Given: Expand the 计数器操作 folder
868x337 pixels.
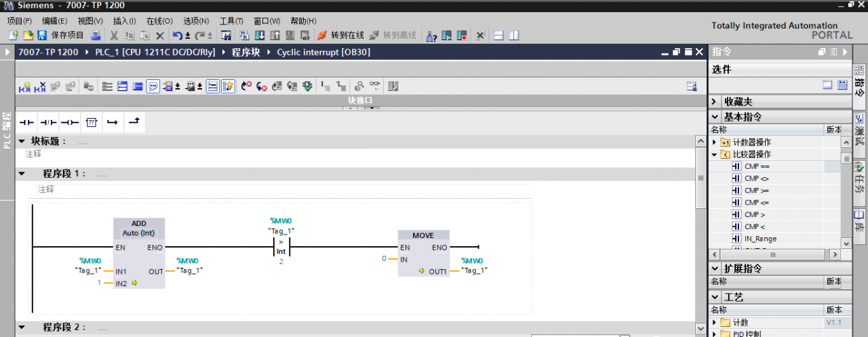Looking at the screenshot, I should 714,142.
